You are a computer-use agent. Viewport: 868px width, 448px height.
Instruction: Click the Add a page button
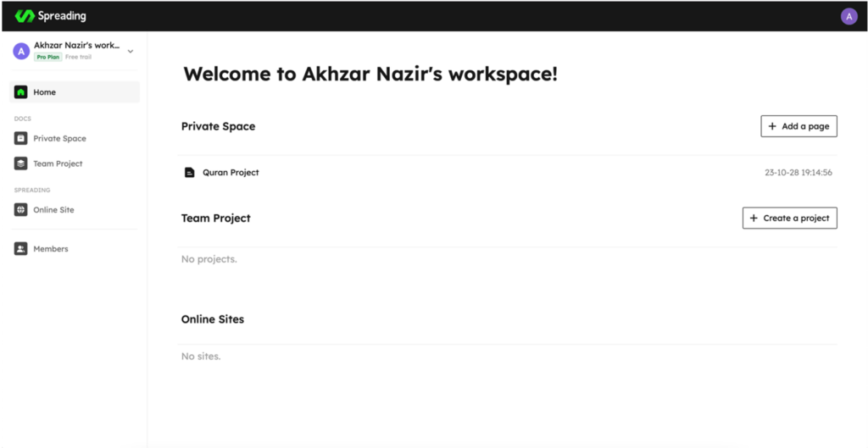click(x=798, y=126)
